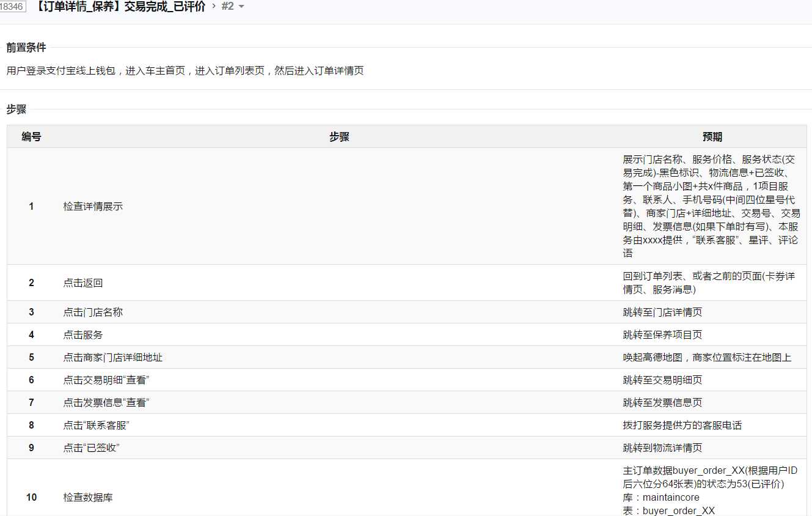The image size is (812, 516).
Task: Select step cell 点击商家门店详细地址
Action: [x=113, y=358]
